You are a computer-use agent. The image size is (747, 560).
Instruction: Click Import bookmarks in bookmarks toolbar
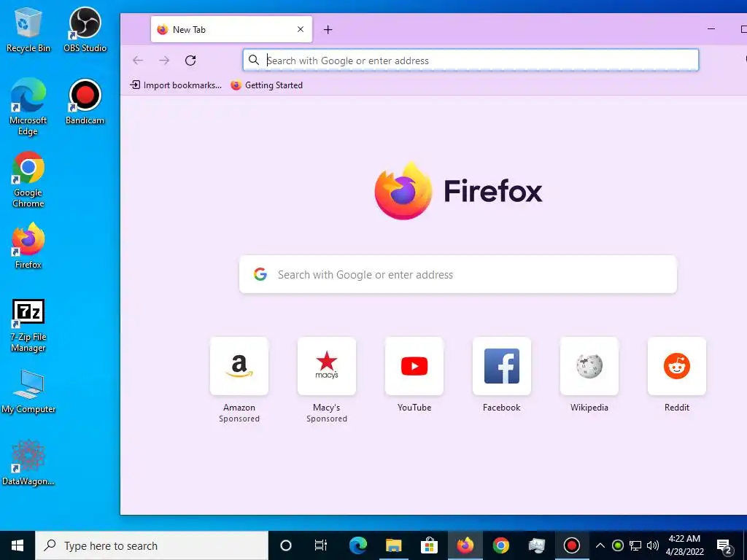[x=176, y=85]
